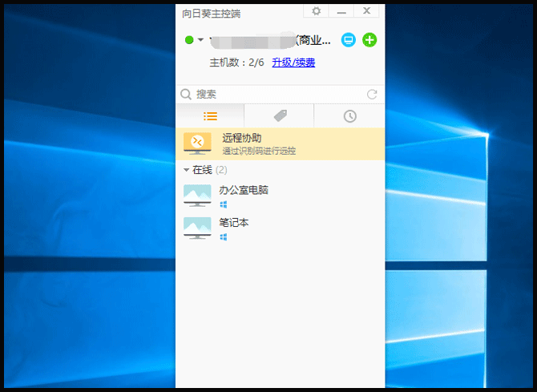Click the account name ending in 商业
Viewport: 537px width, 392px height.
pos(270,40)
